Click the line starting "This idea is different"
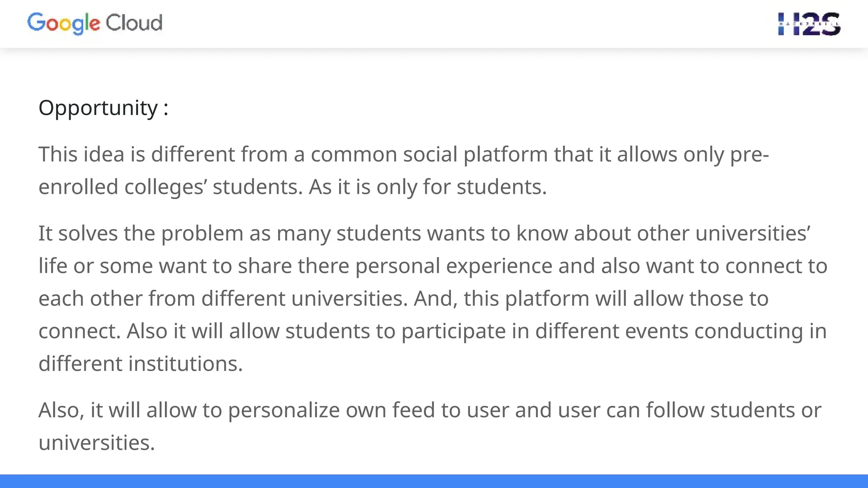This screenshot has height=488, width=868. [x=403, y=154]
